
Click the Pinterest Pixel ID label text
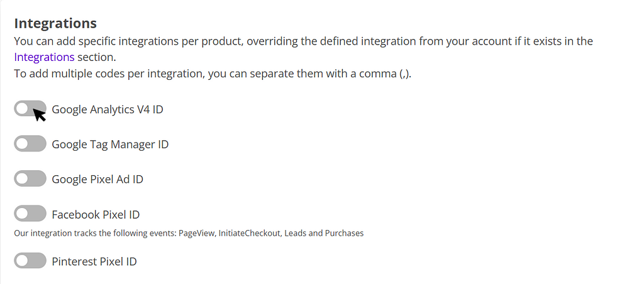click(94, 261)
